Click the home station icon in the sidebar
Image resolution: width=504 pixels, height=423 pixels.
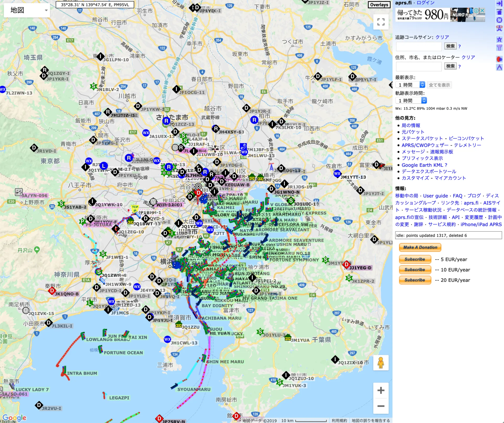(x=499, y=12)
